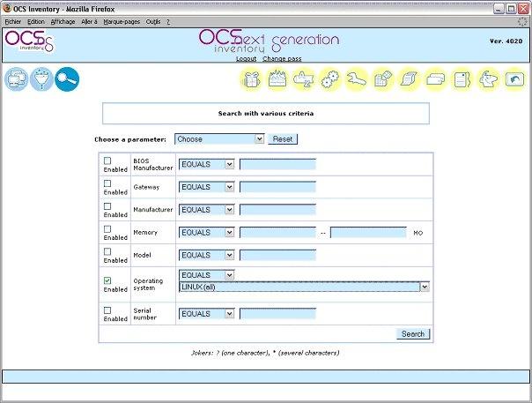Open the ? help menu
This screenshot has height=403, width=532.
(168, 22)
